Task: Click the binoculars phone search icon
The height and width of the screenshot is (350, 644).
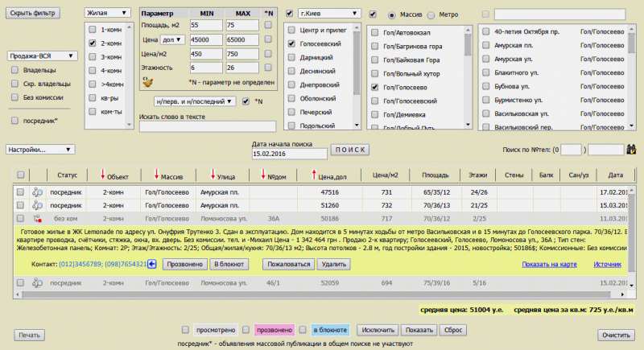Action: [631, 150]
